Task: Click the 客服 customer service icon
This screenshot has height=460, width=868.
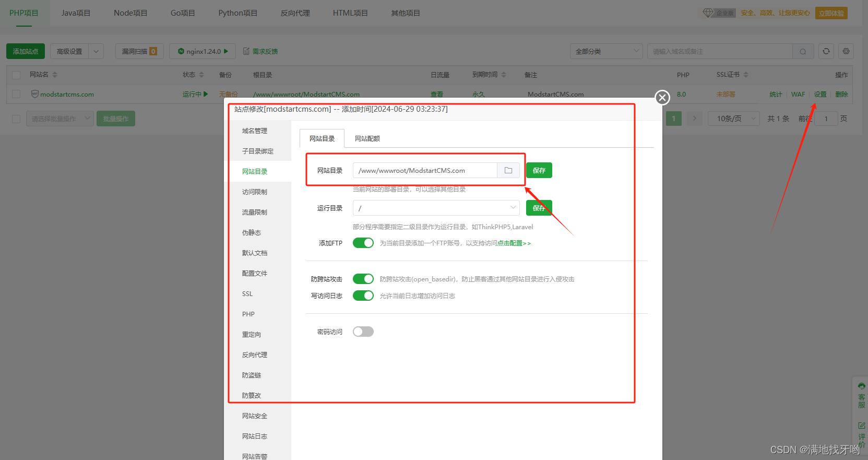Action: [x=861, y=395]
